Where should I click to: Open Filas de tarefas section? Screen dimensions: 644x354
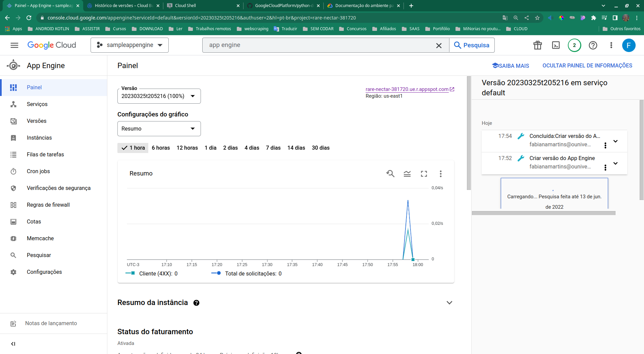click(45, 154)
